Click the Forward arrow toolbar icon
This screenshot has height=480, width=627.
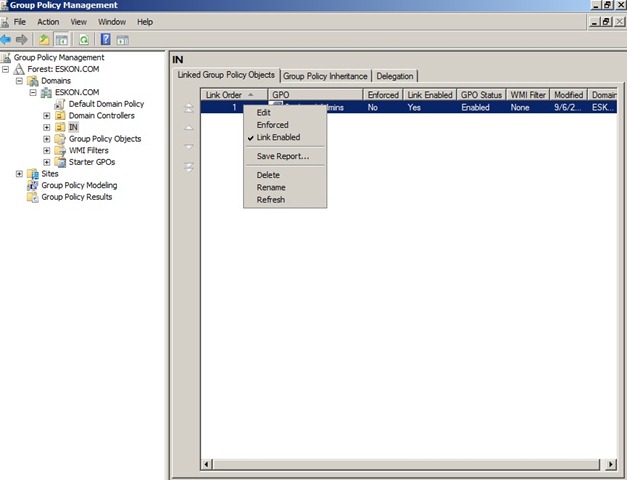tap(22, 40)
